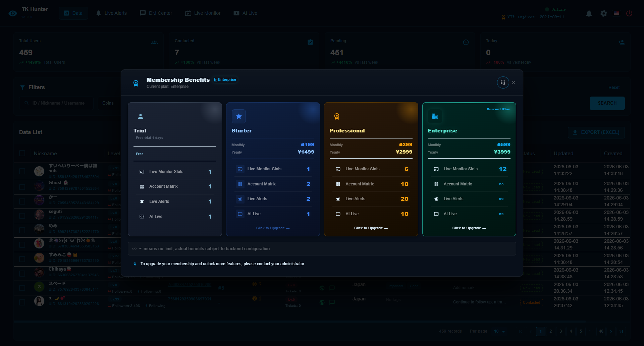Click Professional Live Alerts icon
644x346 pixels.
338,199
